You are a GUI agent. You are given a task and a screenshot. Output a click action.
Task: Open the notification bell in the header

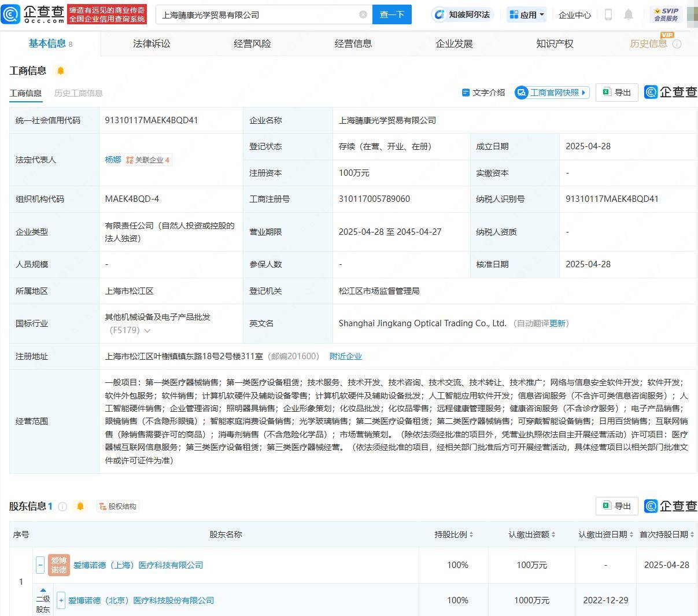(x=629, y=14)
